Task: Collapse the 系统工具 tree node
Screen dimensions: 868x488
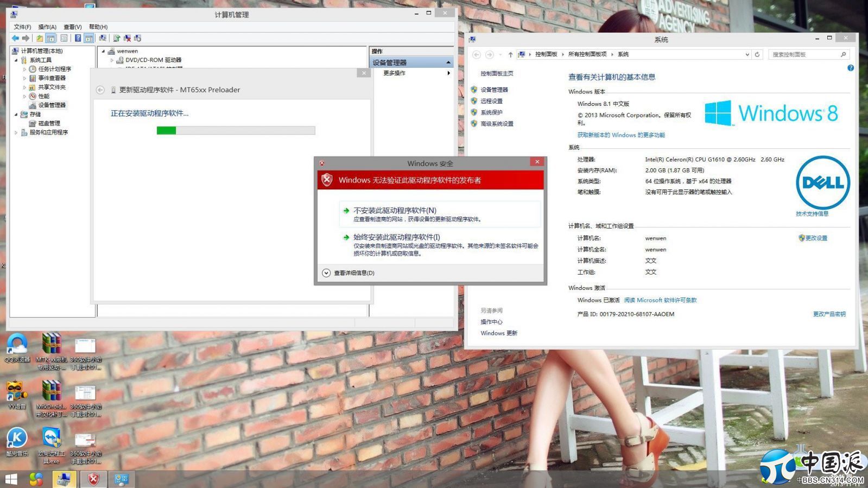Action: tap(16, 60)
